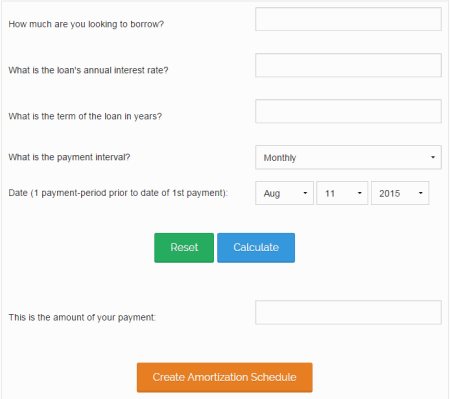The image size is (450, 399).
Task: Click the borrow amount input field
Action: 348,19
